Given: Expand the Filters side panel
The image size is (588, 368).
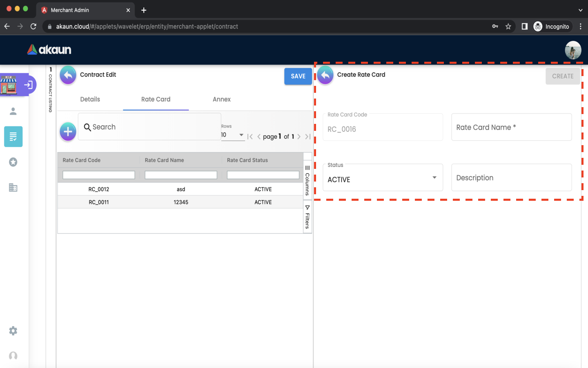Looking at the screenshot, I should click(x=307, y=217).
